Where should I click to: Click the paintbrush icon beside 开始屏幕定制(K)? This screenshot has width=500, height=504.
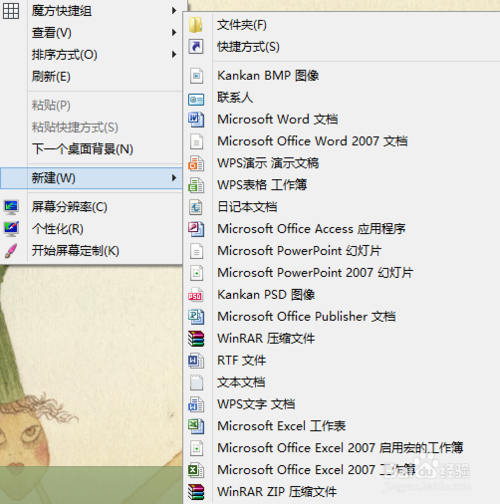tap(11, 251)
